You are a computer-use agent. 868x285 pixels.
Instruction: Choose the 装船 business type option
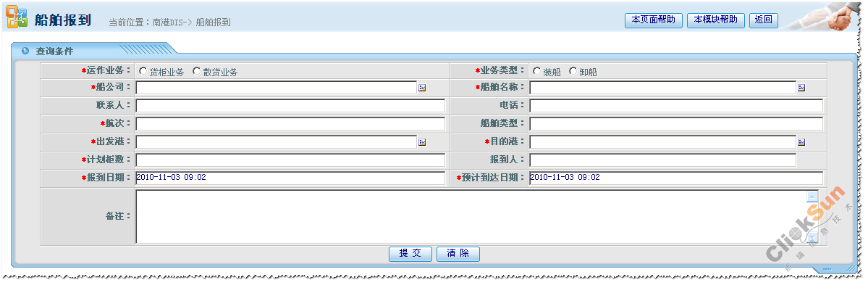tap(536, 71)
